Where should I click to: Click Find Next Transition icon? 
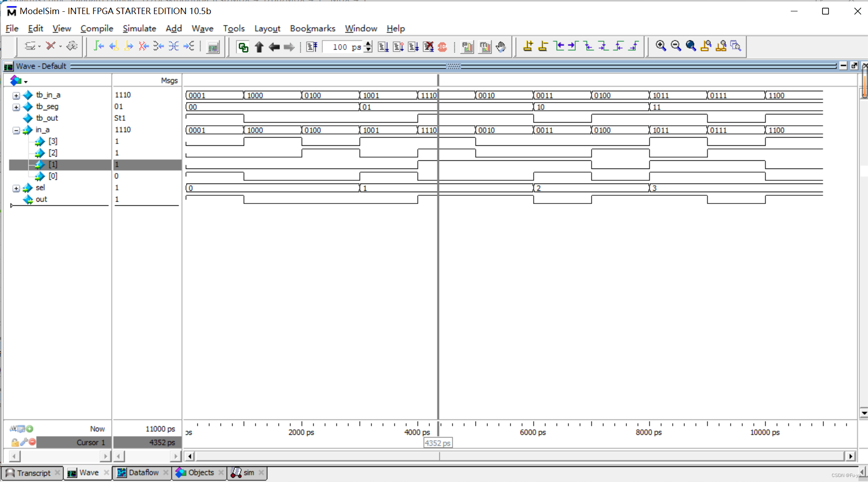click(574, 46)
